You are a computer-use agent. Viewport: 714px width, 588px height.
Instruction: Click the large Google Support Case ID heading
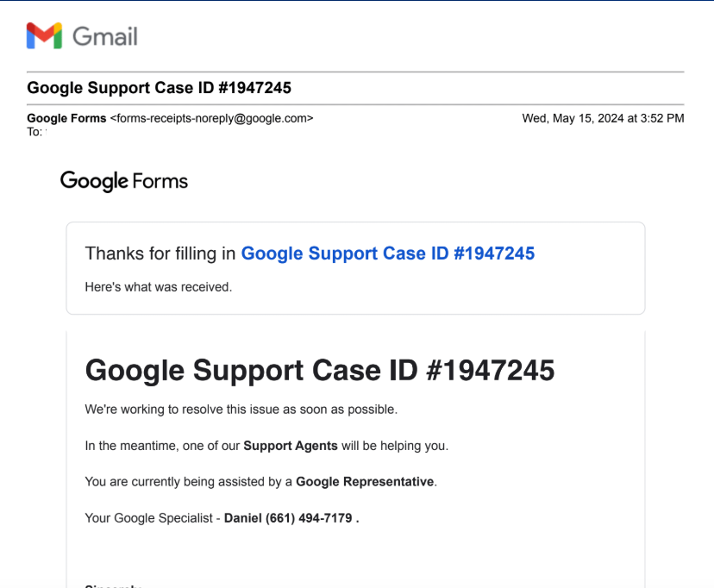[320, 370]
